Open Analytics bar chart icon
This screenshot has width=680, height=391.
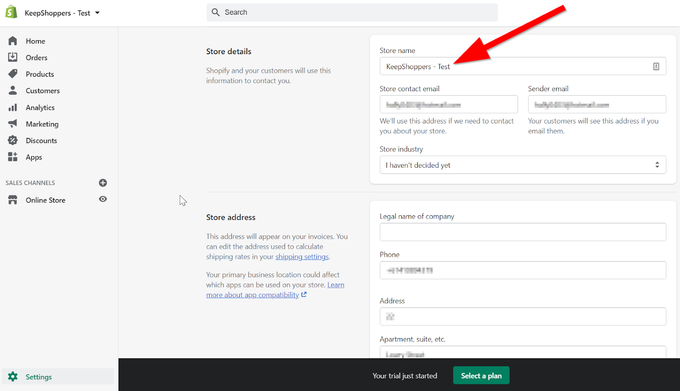pos(13,107)
